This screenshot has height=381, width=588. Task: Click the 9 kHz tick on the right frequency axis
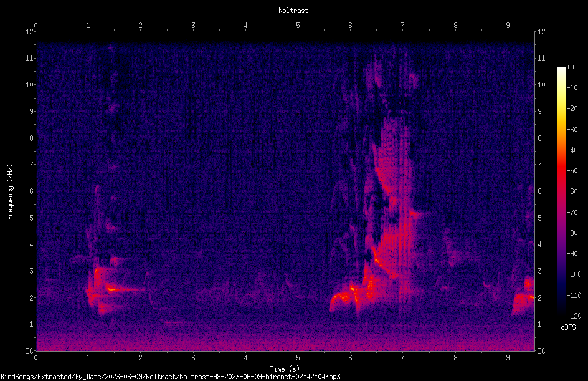coord(539,112)
